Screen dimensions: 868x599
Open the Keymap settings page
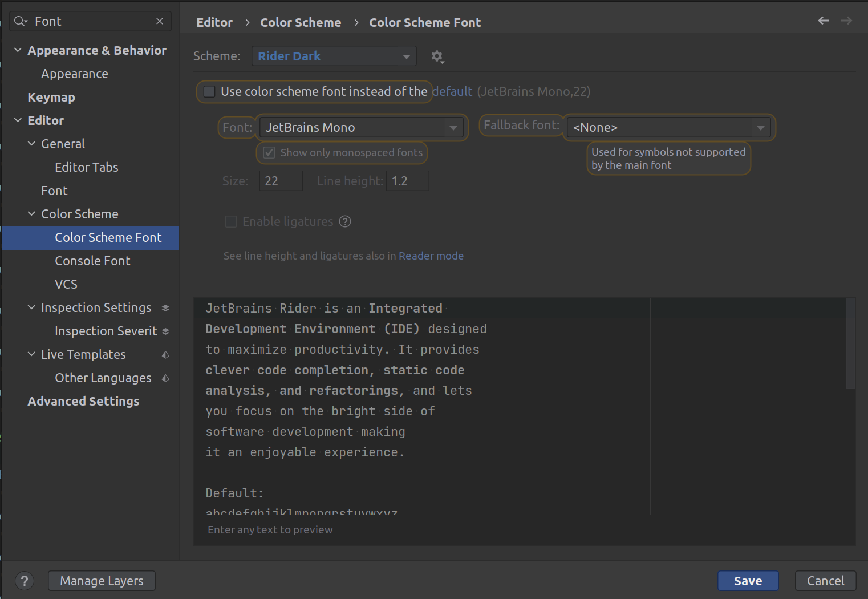point(51,97)
